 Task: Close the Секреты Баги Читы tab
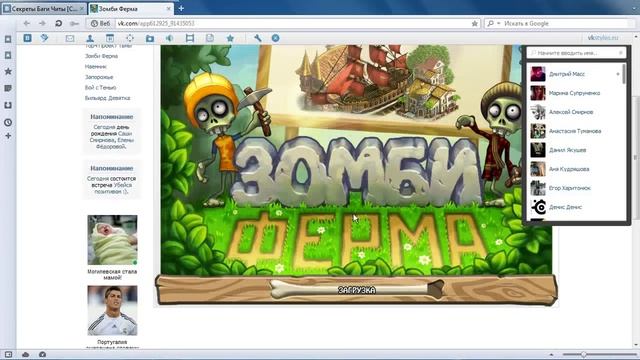pyautogui.click(x=82, y=9)
